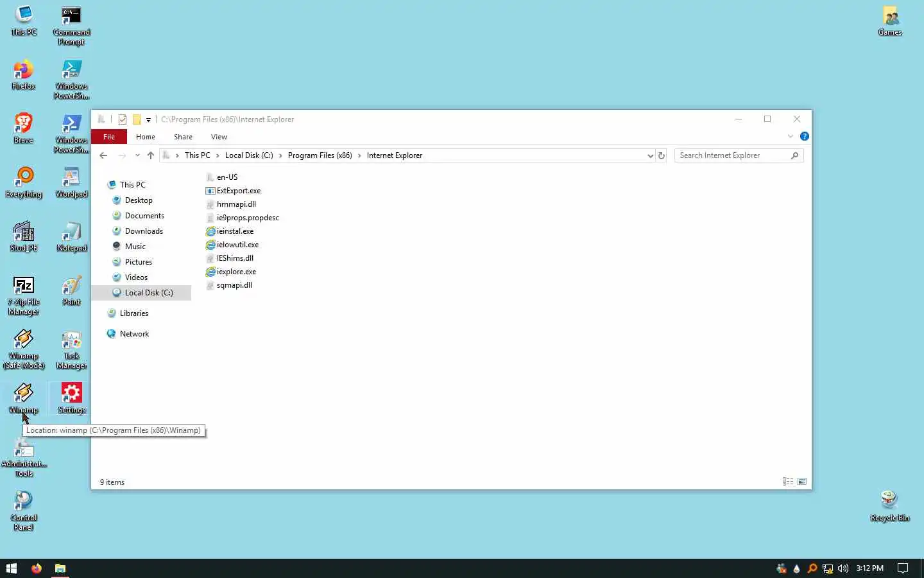The width and height of the screenshot is (924, 578).
Task: Open recent locations dropdown arrow
Action: [137, 155]
